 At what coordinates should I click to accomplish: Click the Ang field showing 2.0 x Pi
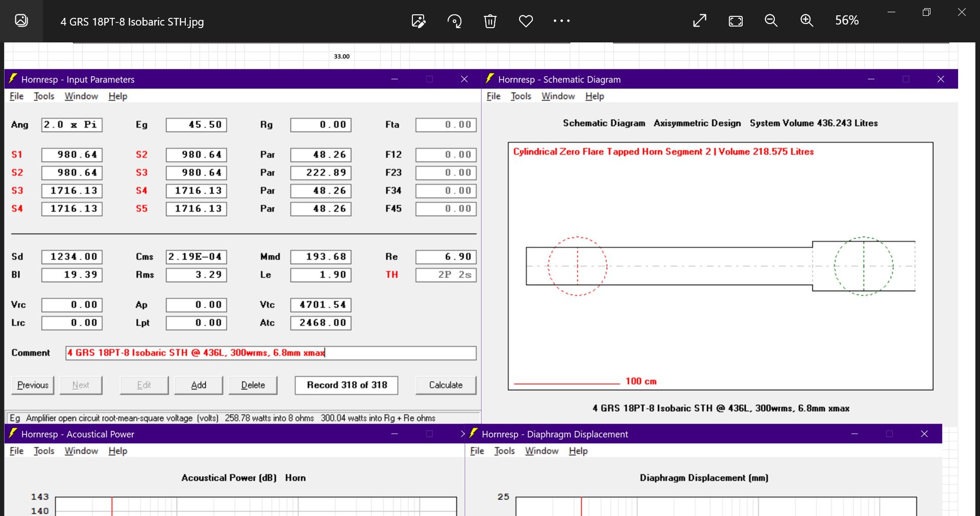[x=72, y=125]
